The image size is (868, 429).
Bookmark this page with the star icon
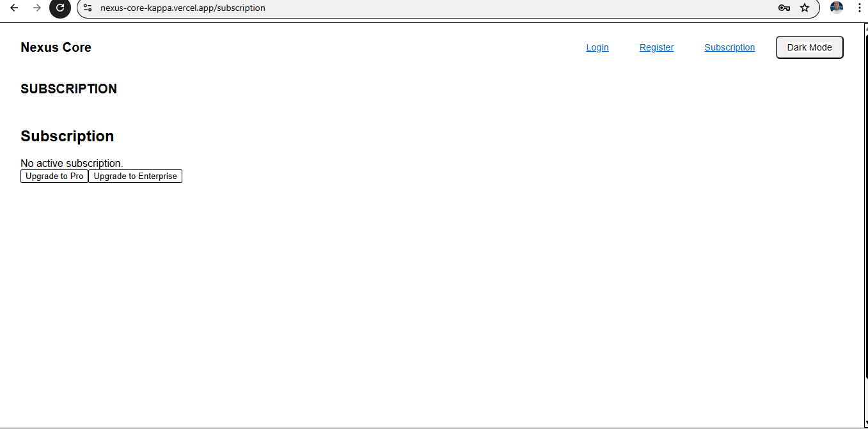(x=804, y=8)
